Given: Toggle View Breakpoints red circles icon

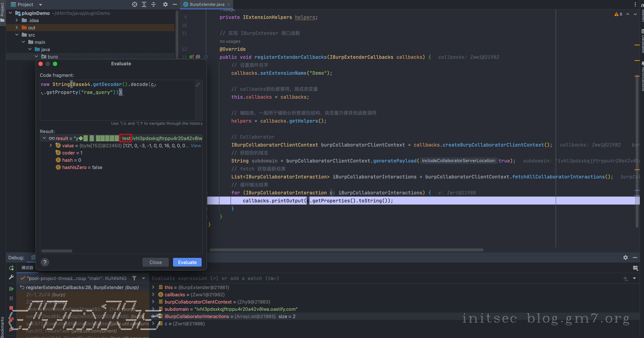Looking at the screenshot, I should (11, 320).
